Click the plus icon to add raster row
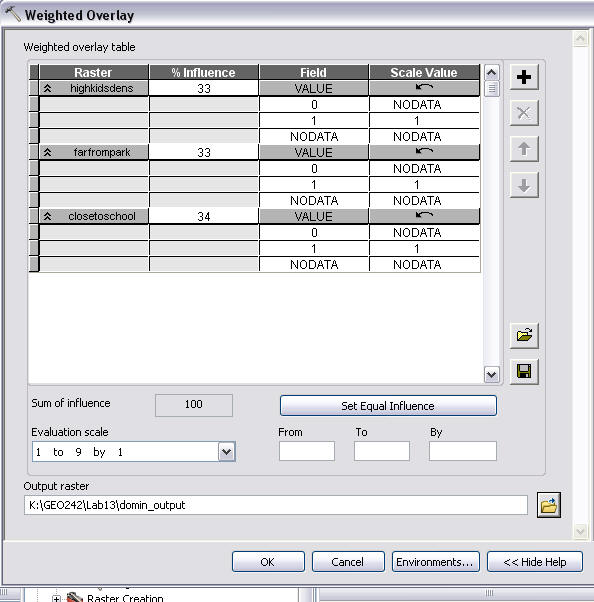Screen dimensions: 594x602 524,77
